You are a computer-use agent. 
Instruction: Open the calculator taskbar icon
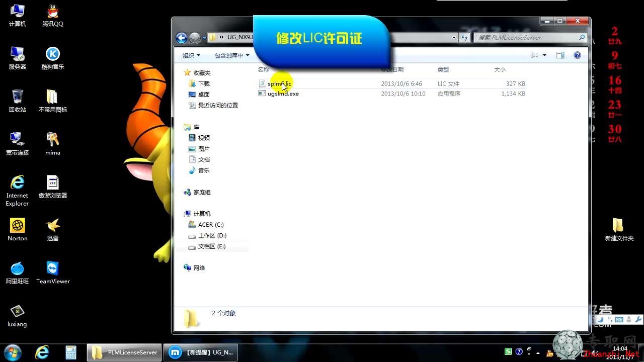click(70, 352)
